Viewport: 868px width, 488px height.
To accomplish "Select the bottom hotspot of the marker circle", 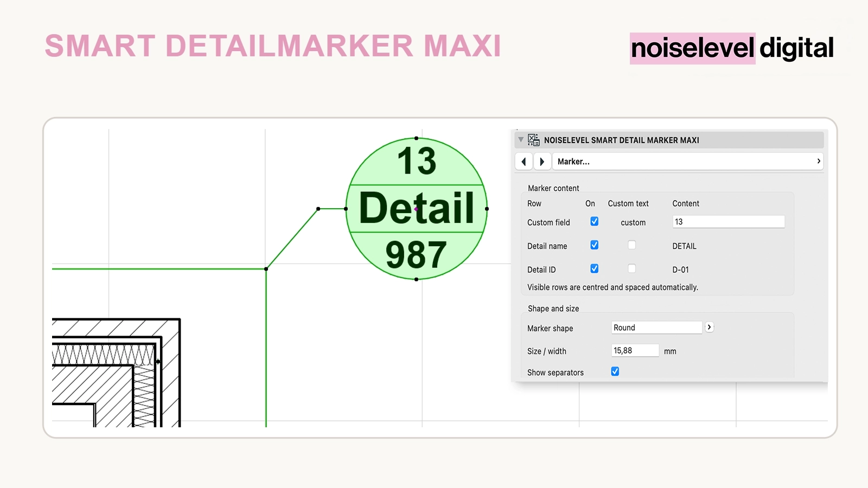I will point(416,279).
